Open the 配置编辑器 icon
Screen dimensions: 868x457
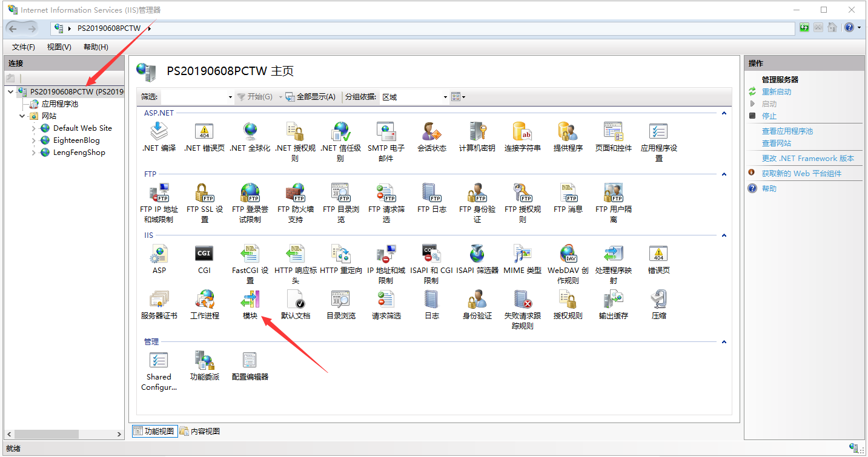[x=250, y=366]
